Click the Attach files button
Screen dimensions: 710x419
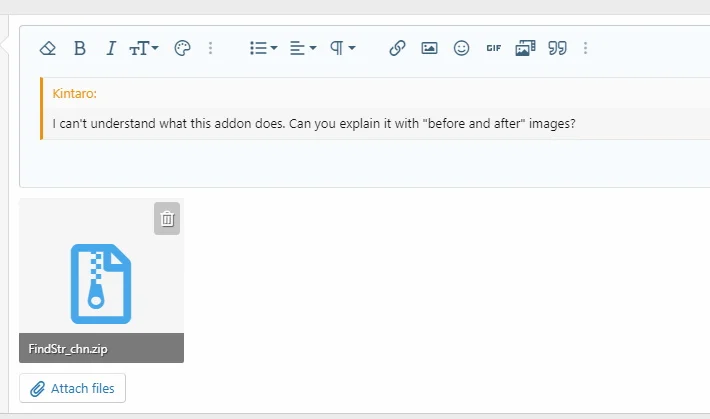pyautogui.click(x=73, y=388)
